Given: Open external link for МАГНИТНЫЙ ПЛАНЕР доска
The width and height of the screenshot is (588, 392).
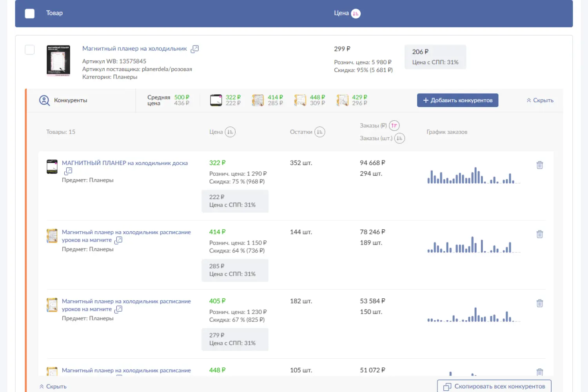Looking at the screenshot, I should point(68,171).
